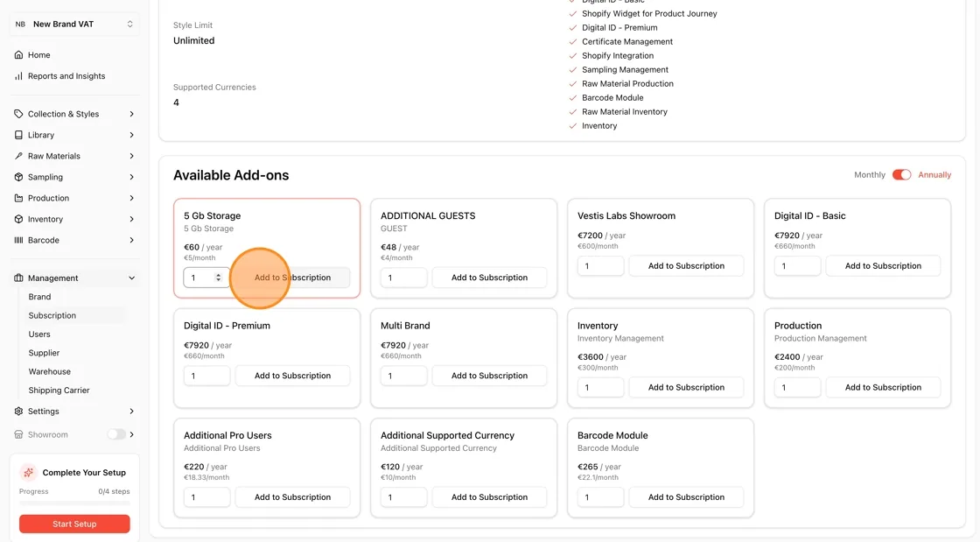The height and width of the screenshot is (542, 980).
Task: Enable the Showroom toggle
Action: 116,434
